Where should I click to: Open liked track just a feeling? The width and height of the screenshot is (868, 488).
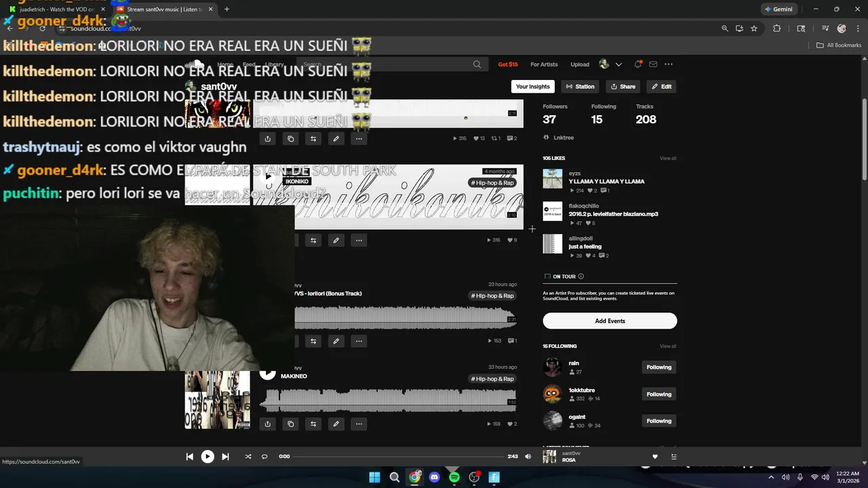(x=585, y=247)
